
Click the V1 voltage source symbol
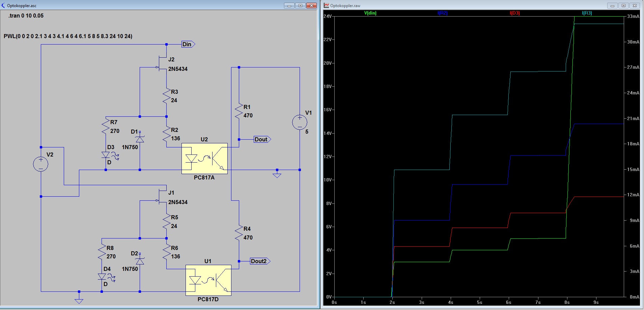click(x=300, y=122)
